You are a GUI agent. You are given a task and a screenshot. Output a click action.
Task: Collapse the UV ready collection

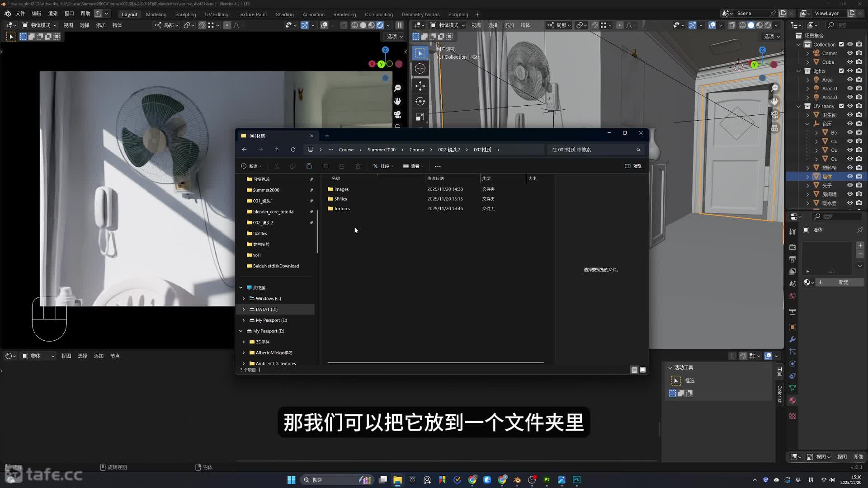(799, 106)
